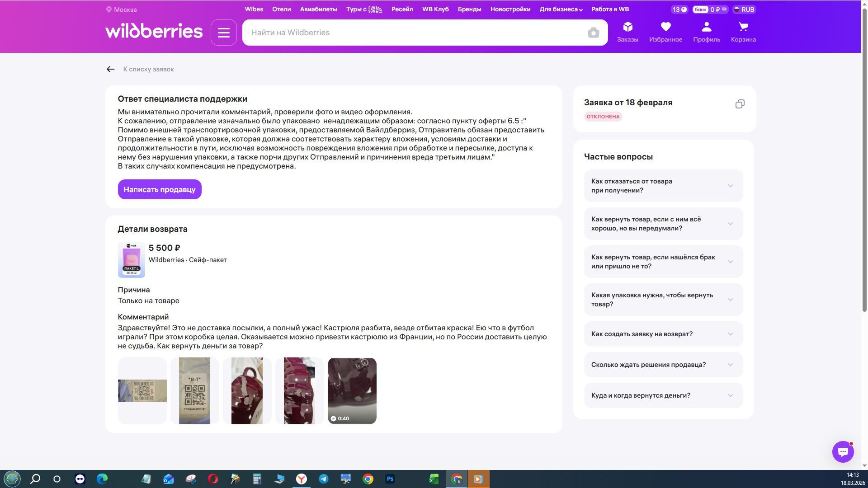Switch currency via RUB selector

coord(744,9)
